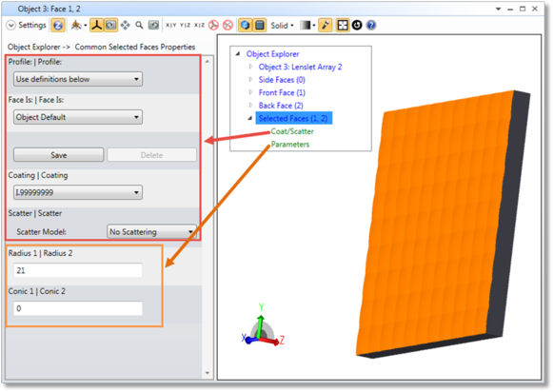The image size is (554, 392).
Task: Select 'Side Faces (0)' tree item
Action: (282, 80)
